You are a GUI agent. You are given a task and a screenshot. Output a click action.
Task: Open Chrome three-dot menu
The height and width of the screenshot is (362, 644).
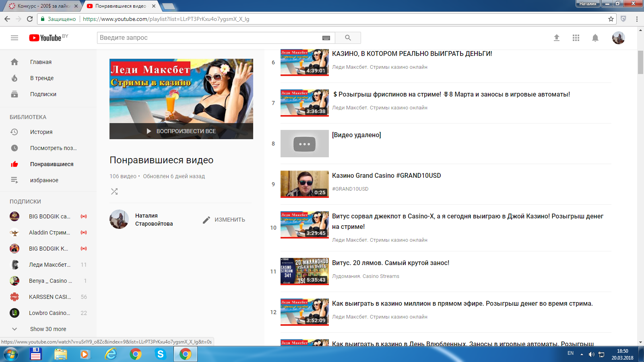click(x=637, y=19)
